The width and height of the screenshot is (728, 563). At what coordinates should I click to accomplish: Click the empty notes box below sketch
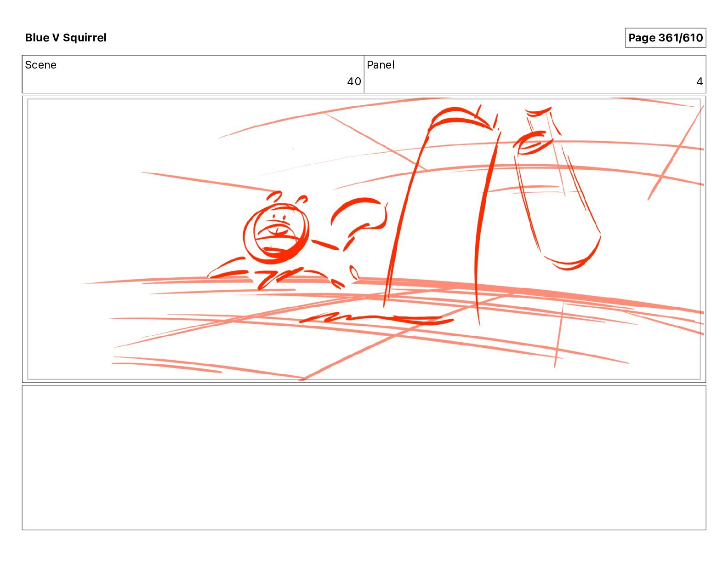(364, 458)
